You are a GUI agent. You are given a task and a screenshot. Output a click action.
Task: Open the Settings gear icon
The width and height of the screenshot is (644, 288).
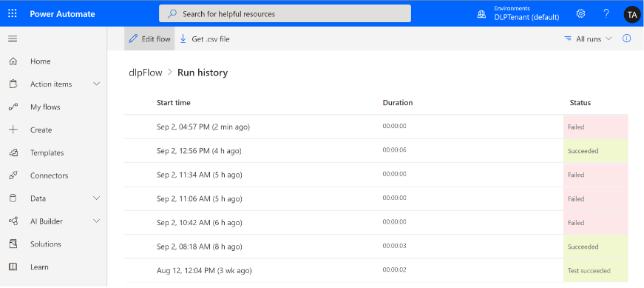click(x=580, y=13)
